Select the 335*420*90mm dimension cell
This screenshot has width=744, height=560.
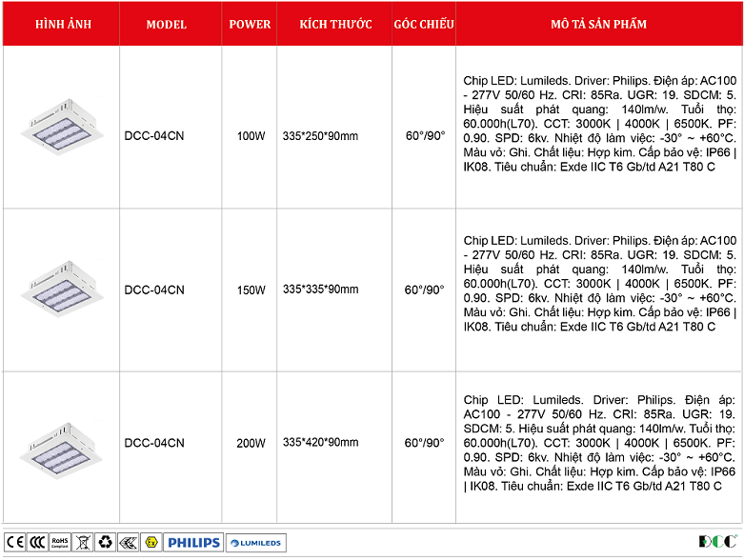click(320, 443)
